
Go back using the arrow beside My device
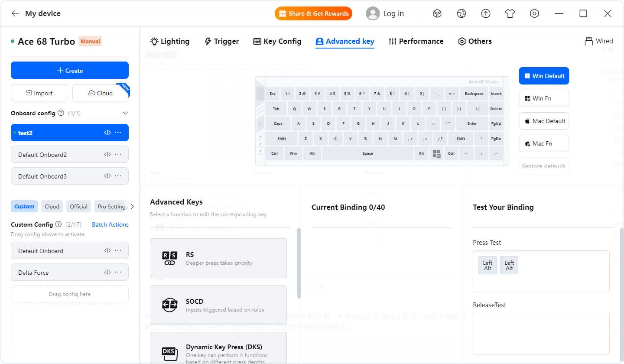(x=15, y=13)
